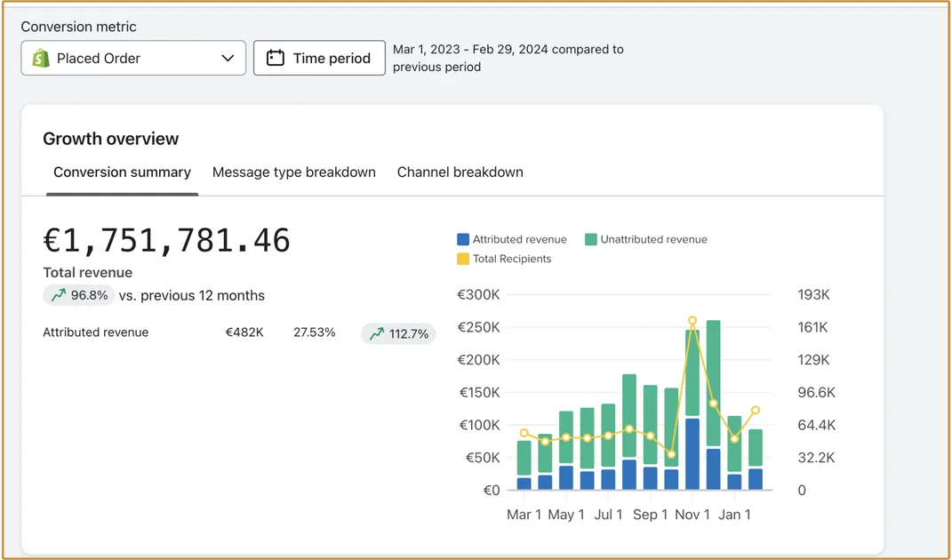Open the Time period picker
This screenshot has width=952, height=560.
319,59
